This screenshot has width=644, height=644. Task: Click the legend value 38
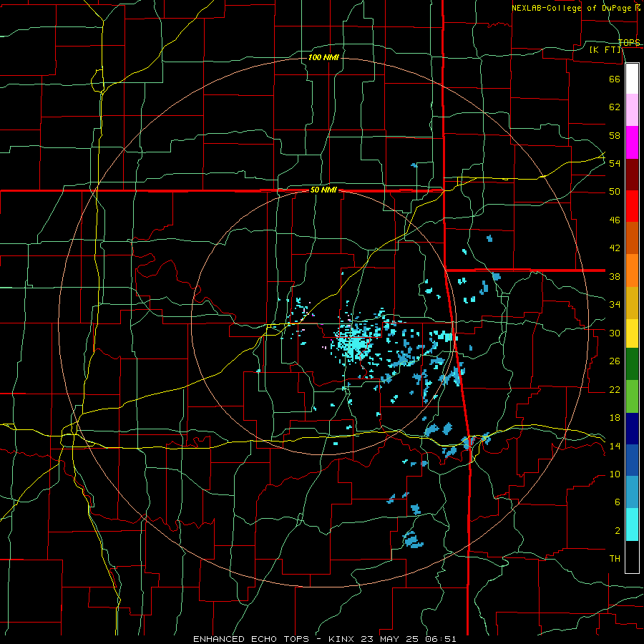[615, 276]
